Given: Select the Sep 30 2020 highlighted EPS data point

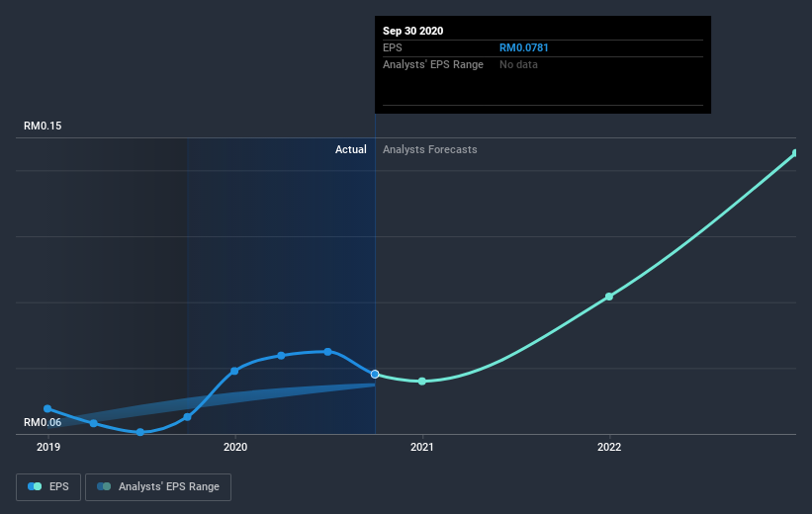Looking at the screenshot, I should [x=375, y=374].
